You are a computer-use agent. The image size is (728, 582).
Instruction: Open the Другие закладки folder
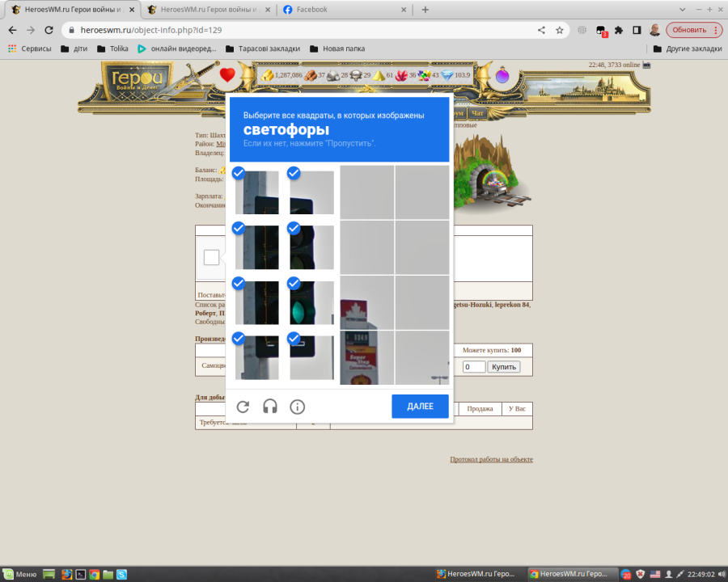(x=688, y=48)
